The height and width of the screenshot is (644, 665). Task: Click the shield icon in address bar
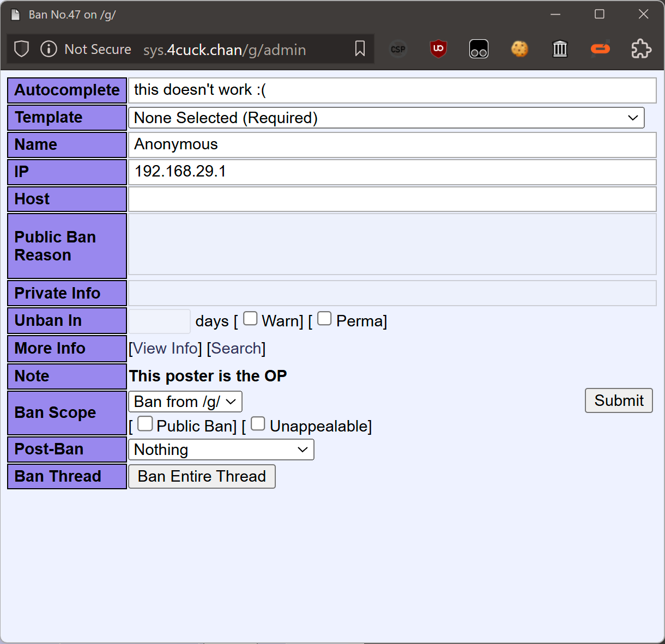(21, 49)
